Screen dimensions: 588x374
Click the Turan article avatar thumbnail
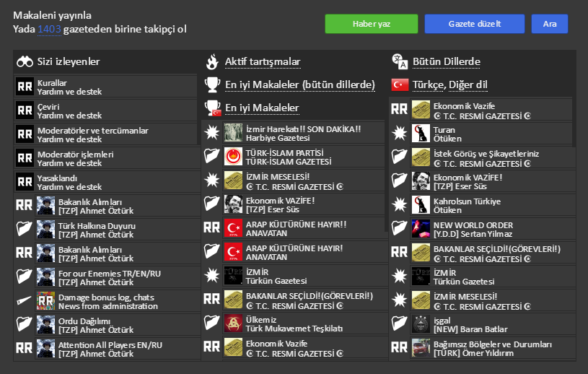point(421,134)
